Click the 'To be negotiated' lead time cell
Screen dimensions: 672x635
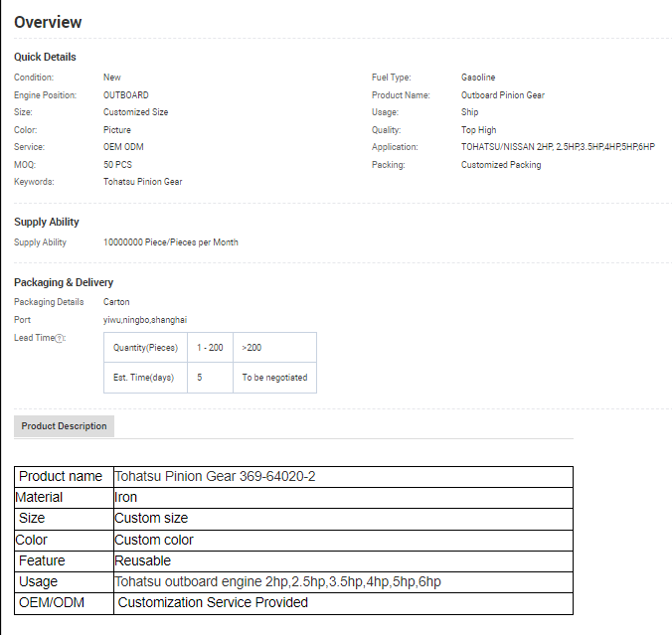coord(274,378)
